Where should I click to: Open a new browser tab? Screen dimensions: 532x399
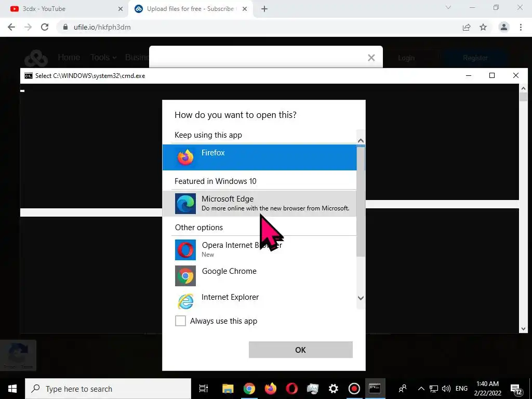(264, 9)
